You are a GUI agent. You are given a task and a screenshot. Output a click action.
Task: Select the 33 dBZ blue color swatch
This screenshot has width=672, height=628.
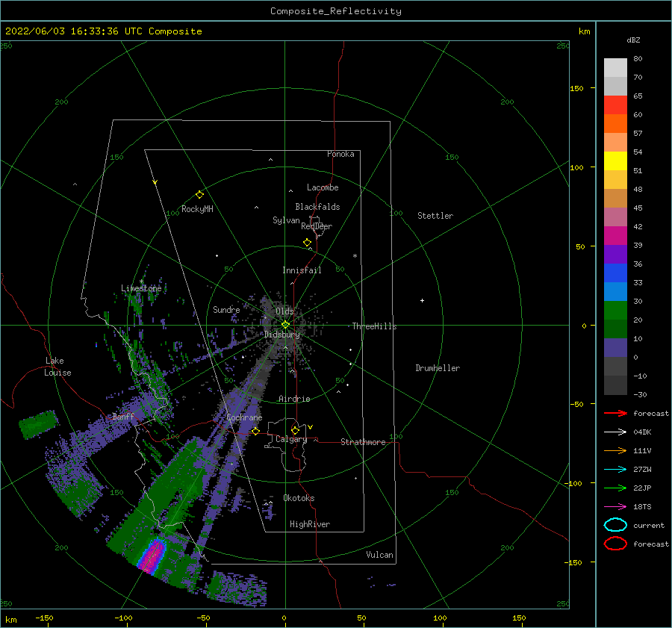615,273
